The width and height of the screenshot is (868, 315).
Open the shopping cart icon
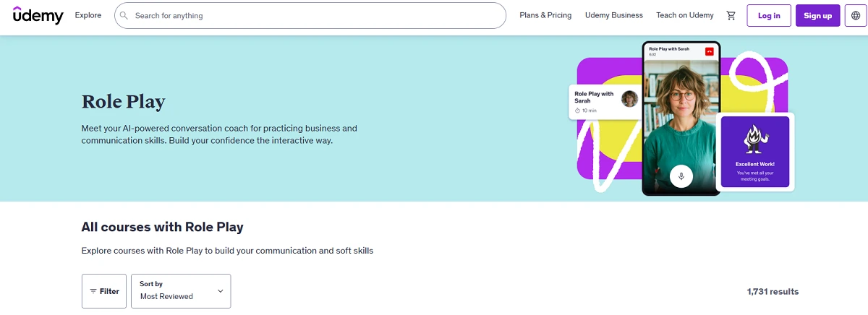pos(731,15)
